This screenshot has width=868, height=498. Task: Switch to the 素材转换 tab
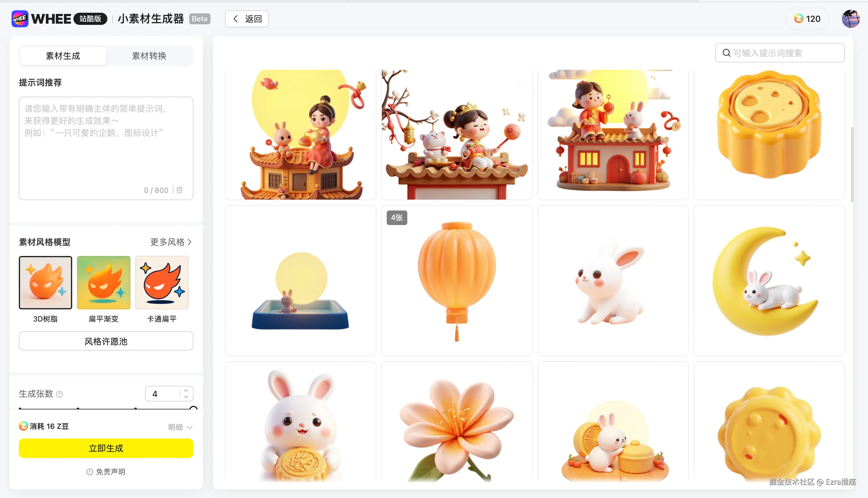[149, 56]
